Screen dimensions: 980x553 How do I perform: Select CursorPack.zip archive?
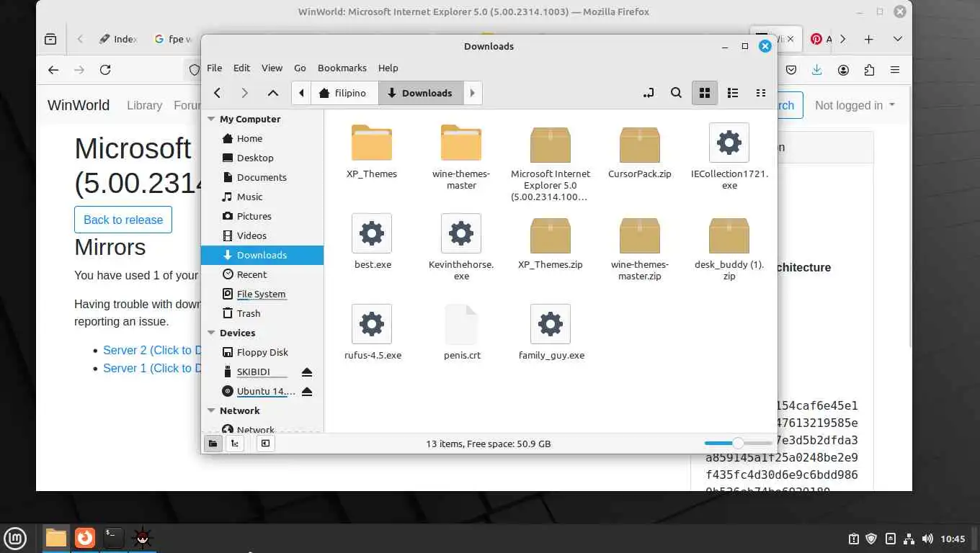[640, 151]
